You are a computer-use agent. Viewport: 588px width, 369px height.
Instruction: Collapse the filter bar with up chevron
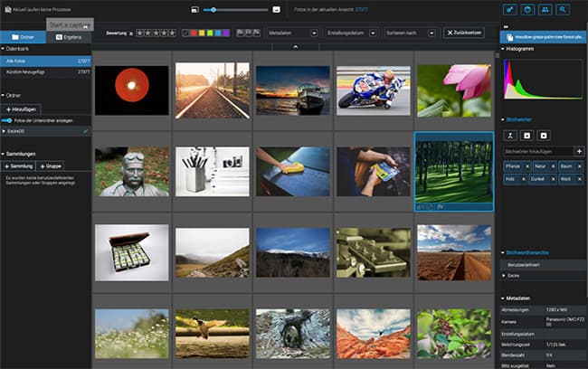point(296,47)
